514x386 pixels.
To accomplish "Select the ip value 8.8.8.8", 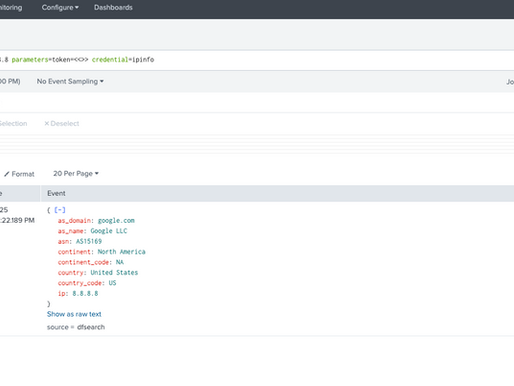I will pyautogui.click(x=85, y=293).
